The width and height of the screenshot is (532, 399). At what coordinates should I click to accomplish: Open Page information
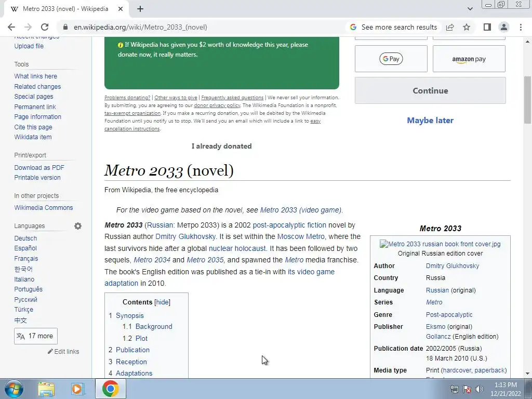click(x=37, y=117)
